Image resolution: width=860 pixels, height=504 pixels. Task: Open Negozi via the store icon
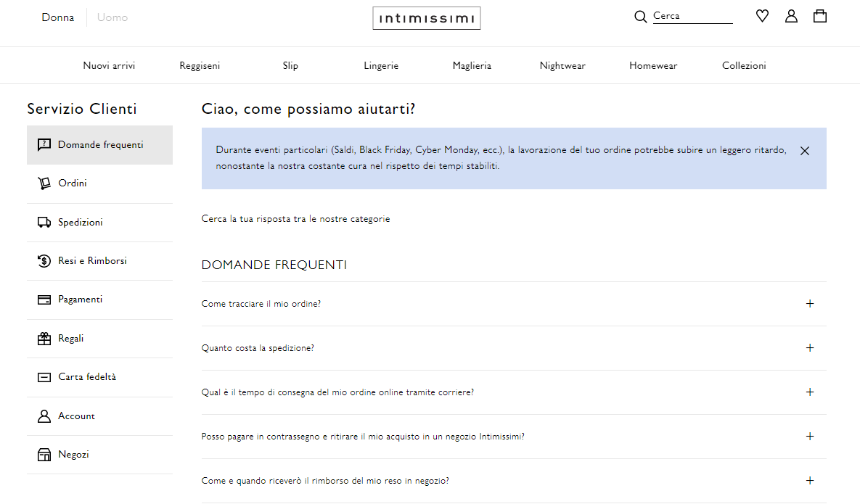(x=44, y=454)
